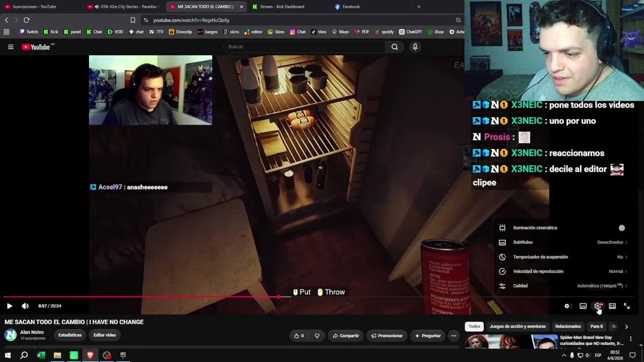This screenshot has width=644, height=362.
Task: Open the ChatGPT bookmark
Action: [411, 32]
